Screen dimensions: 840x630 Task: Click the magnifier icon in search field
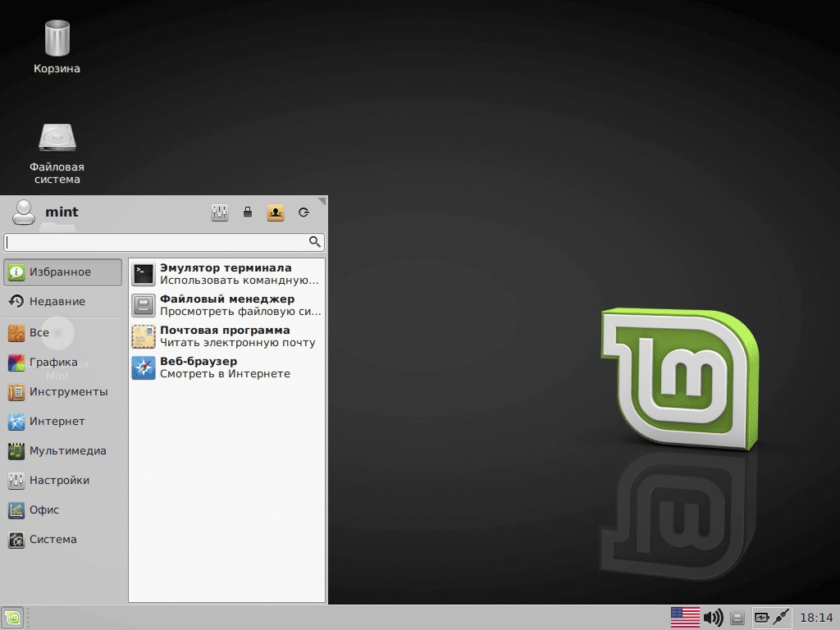point(315,242)
